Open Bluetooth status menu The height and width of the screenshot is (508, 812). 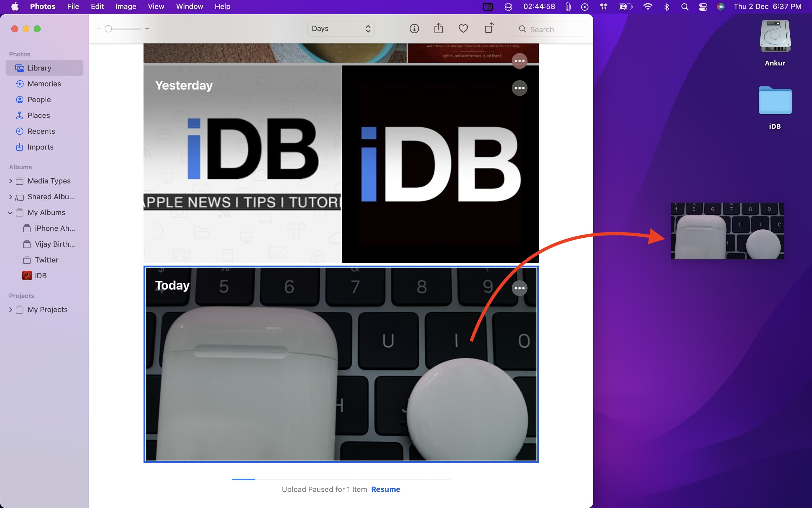point(667,7)
